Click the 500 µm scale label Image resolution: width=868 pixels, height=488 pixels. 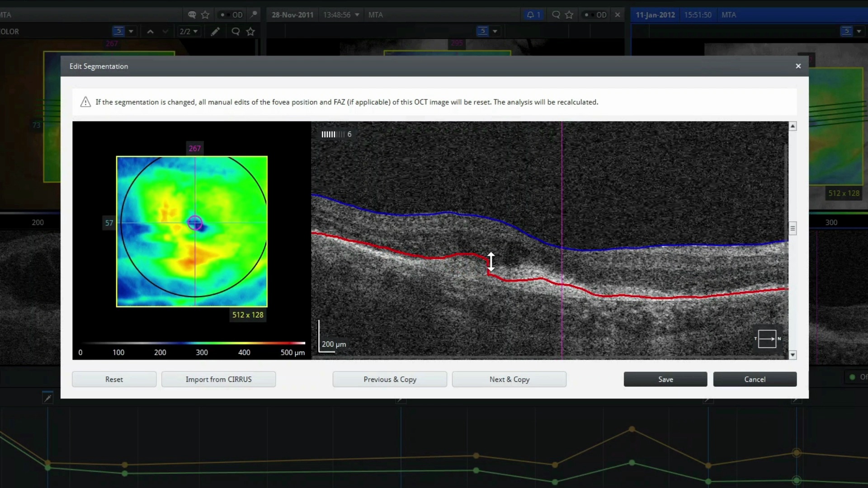pos(293,352)
